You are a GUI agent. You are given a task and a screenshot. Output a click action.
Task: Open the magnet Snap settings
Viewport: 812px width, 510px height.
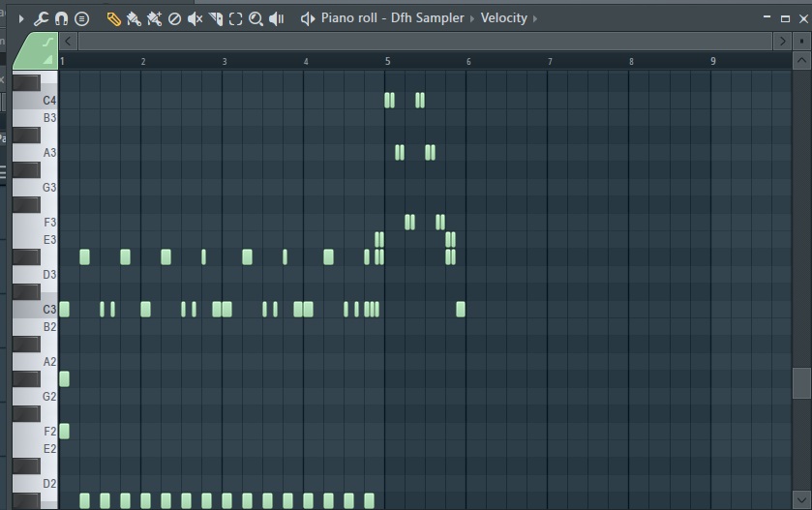pos(61,19)
